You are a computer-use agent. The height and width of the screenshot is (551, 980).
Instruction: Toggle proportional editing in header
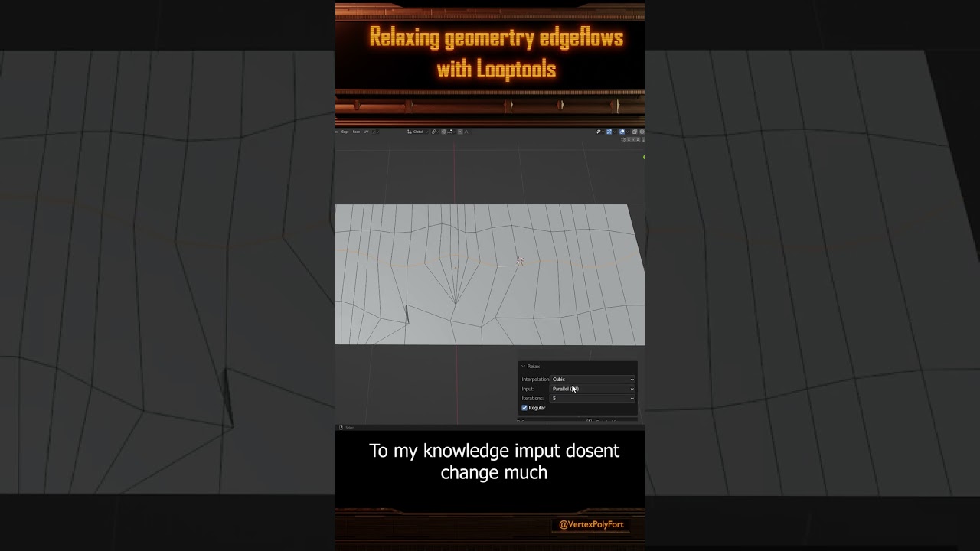coord(460,132)
